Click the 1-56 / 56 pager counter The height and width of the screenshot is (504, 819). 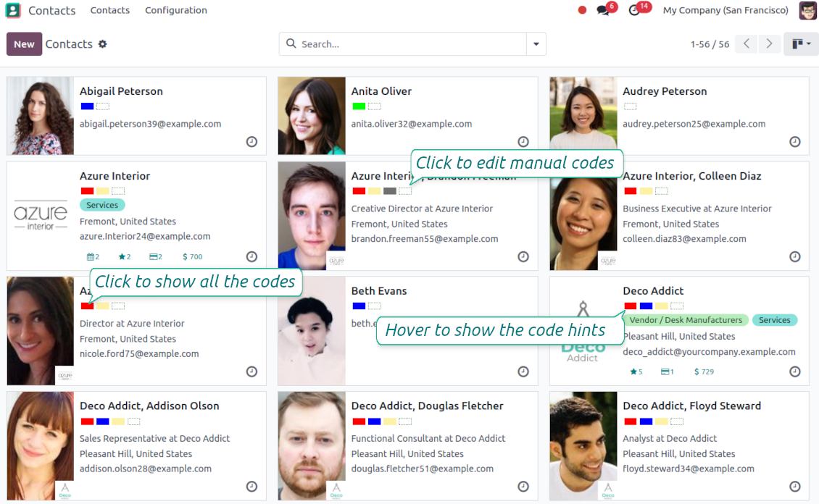point(710,44)
